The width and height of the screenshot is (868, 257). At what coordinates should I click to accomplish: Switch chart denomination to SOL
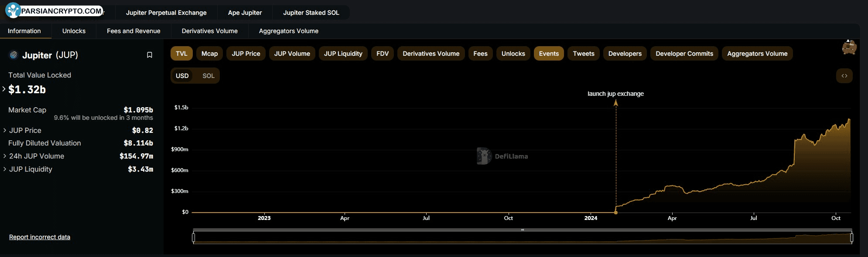coord(208,76)
